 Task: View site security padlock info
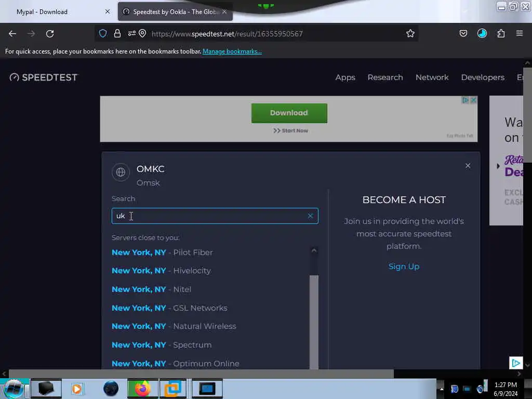(x=117, y=33)
